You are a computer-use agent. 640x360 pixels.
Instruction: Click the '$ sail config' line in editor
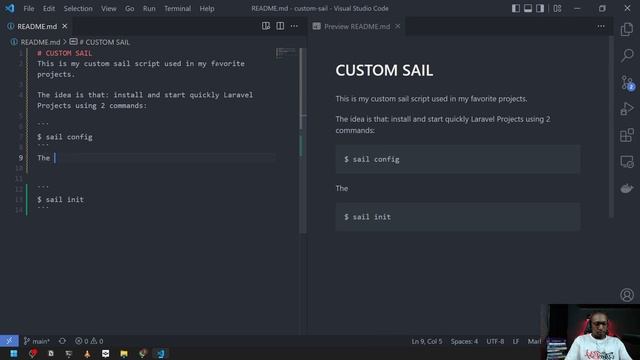pyautogui.click(x=64, y=137)
